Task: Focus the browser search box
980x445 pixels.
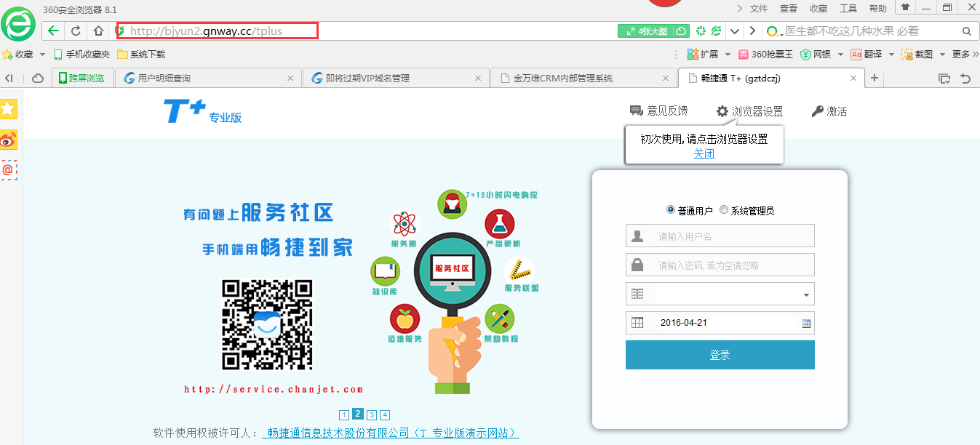Action: 872,31
